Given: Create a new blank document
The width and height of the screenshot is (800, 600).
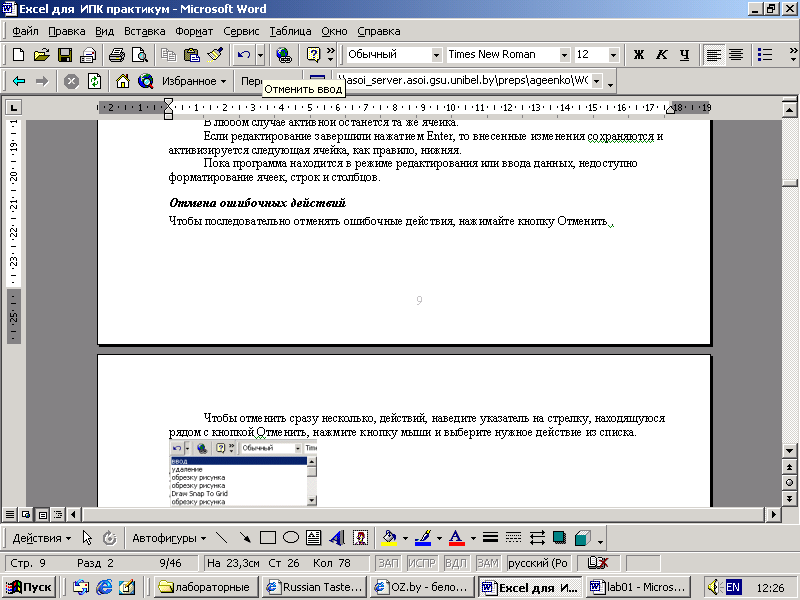Looking at the screenshot, I should [18, 55].
